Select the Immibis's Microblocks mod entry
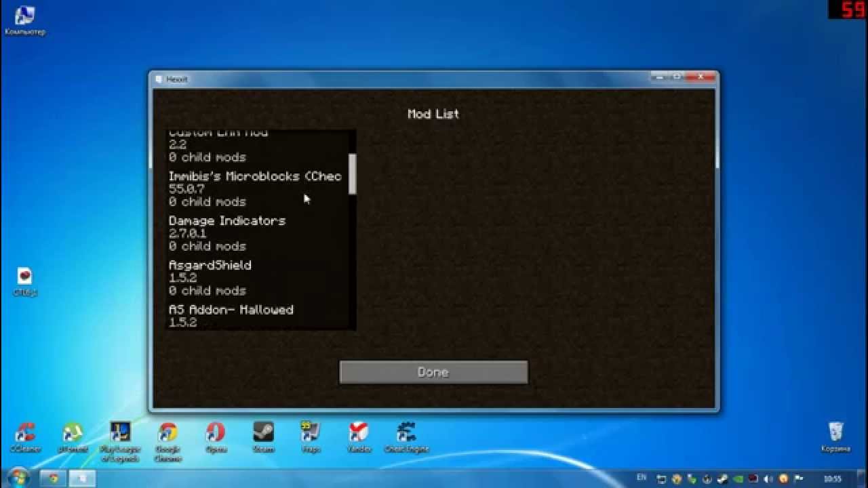The height and width of the screenshot is (488, 868). 258,188
